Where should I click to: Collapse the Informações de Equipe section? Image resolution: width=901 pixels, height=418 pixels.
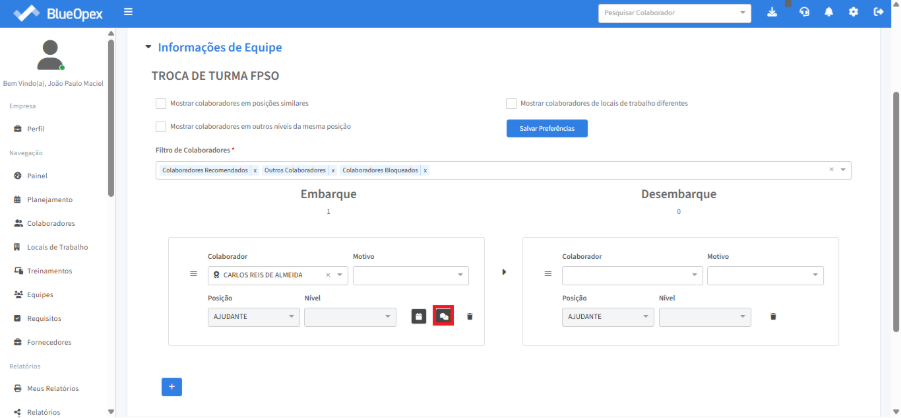pyautogui.click(x=148, y=47)
